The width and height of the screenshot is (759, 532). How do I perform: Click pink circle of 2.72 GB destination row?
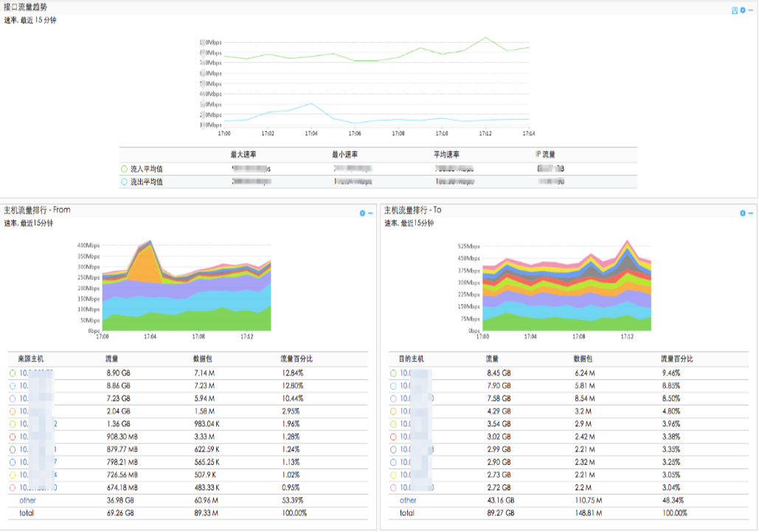coord(393,488)
